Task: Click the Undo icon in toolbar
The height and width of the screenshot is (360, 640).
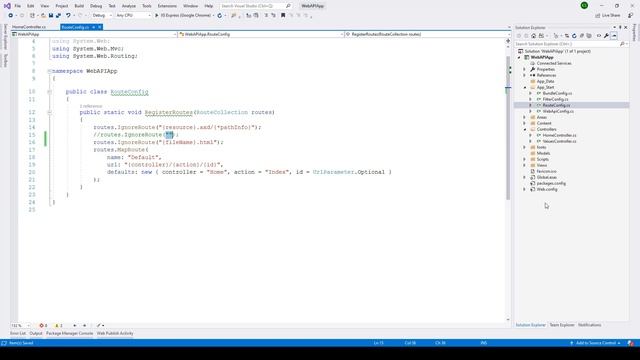Action: pos(68,15)
